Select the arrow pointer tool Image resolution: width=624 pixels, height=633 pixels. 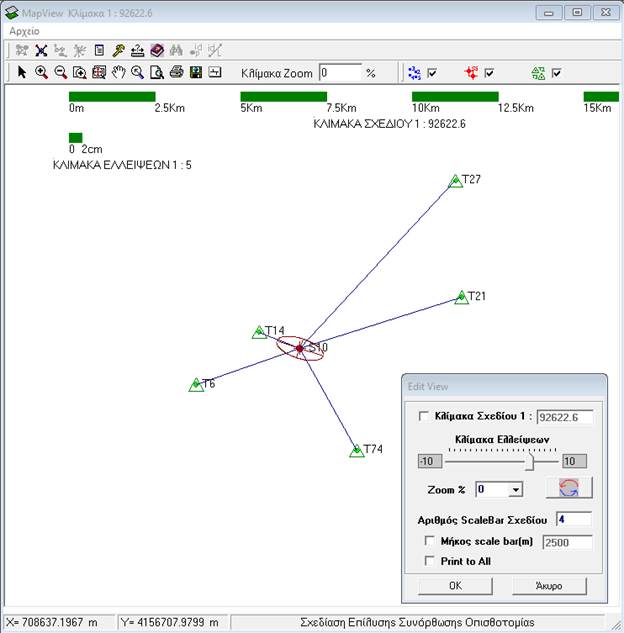(23, 72)
